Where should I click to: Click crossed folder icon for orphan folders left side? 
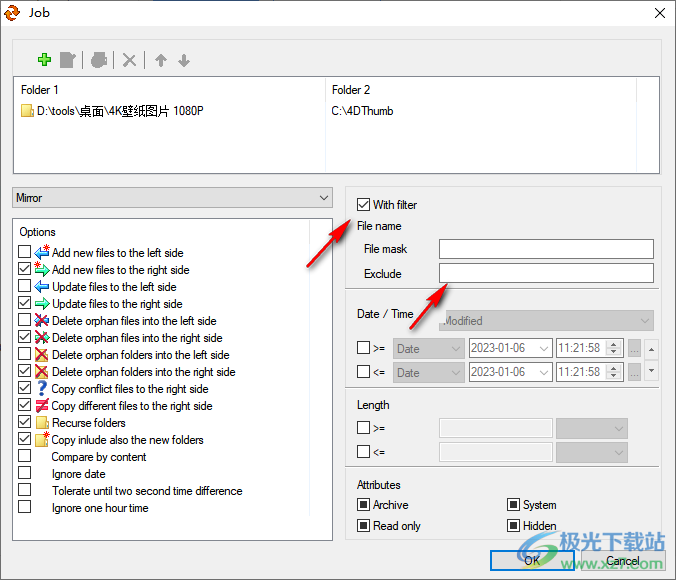(42, 354)
